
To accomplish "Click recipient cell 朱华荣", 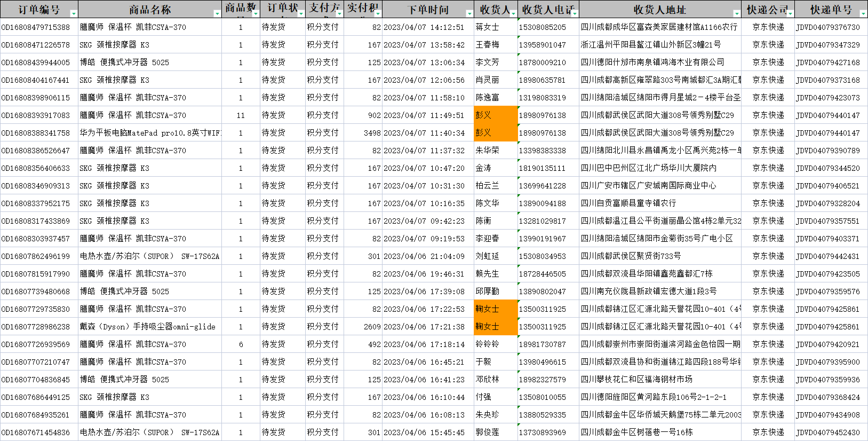I will pyautogui.click(x=496, y=150).
